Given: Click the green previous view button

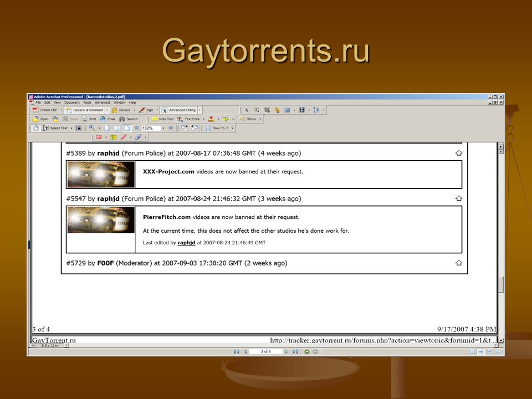Looking at the screenshot, I should click(306, 351).
